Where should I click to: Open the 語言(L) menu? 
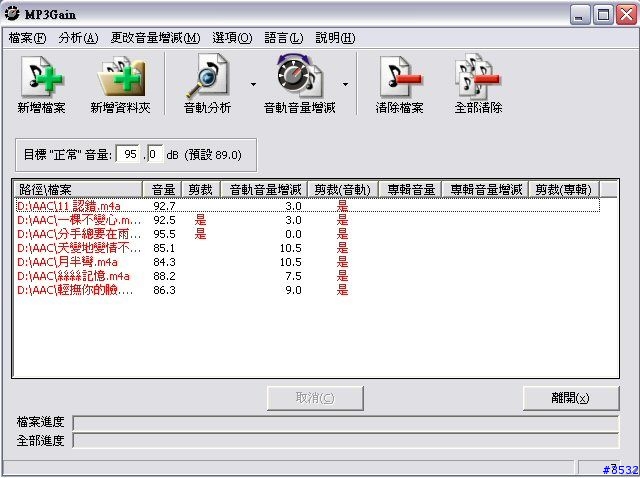click(x=284, y=38)
